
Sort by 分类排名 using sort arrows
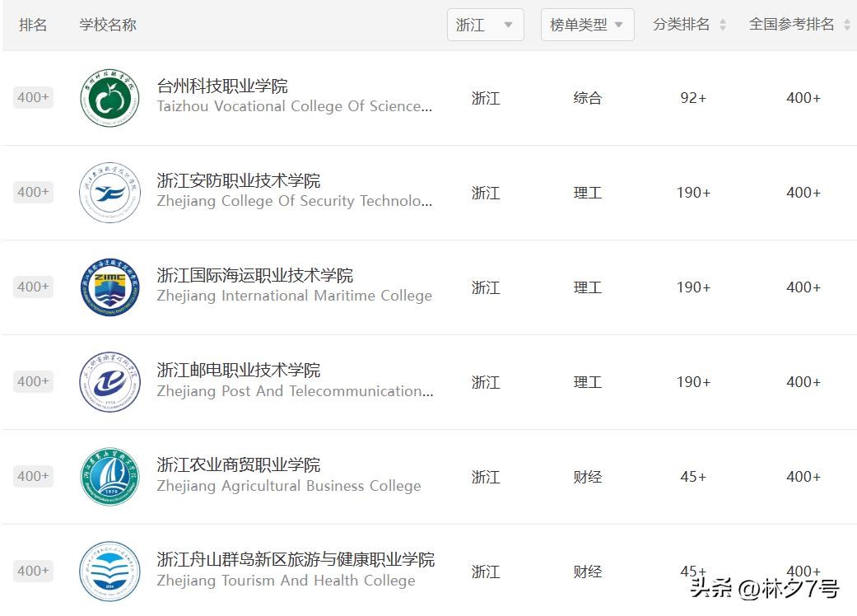pos(723,25)
